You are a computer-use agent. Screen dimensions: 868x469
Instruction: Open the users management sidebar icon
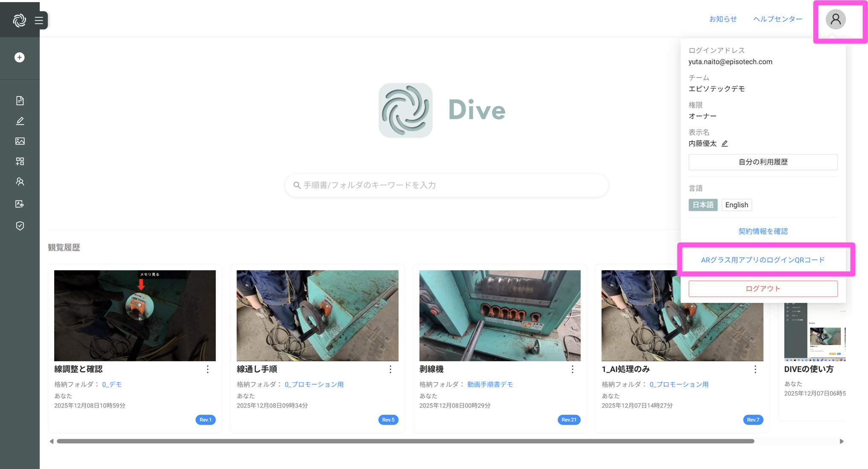pos(20,182)
